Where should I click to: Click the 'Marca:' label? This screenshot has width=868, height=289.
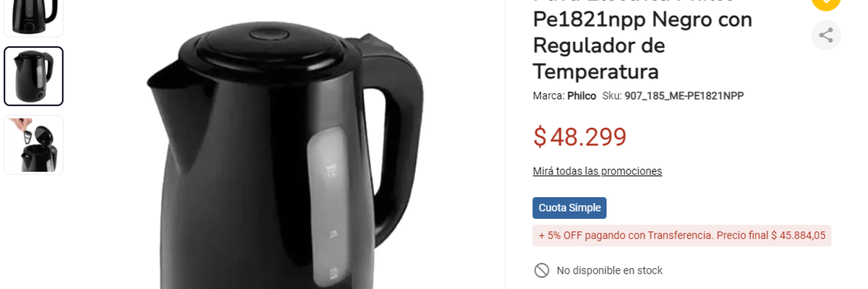pos(548,95)
